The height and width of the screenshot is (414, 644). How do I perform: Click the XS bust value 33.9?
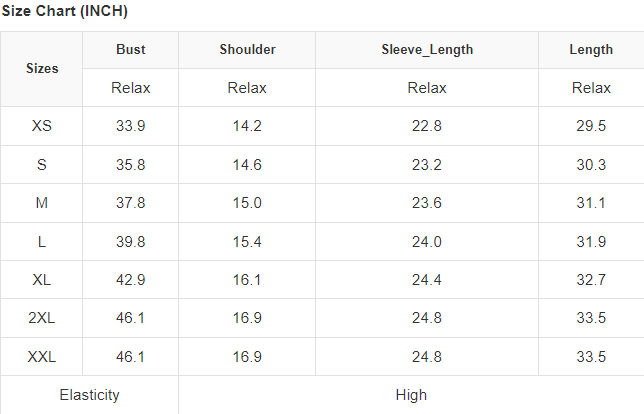click(x=131, y=126)
